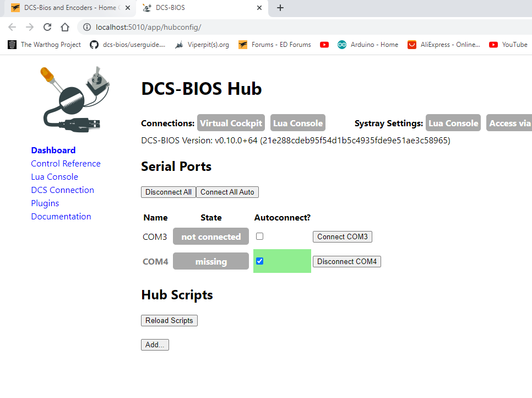Click Connect COM3 button
Viewport: 532px width, 398px height.
(343, 236)
